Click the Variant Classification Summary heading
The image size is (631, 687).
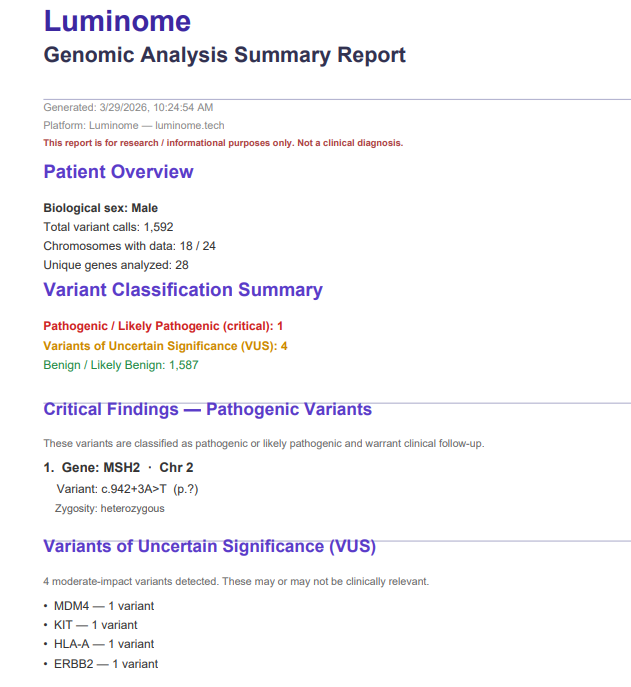[183, 290]
